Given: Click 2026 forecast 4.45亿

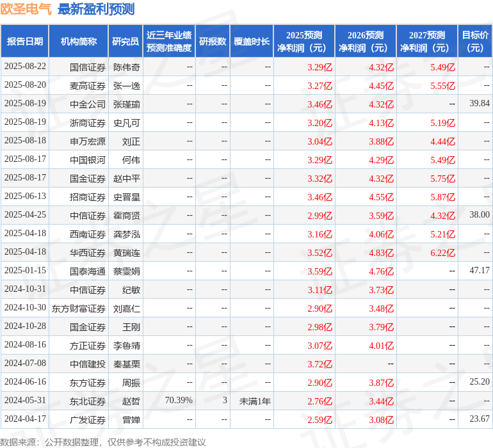Looking at the screenshot, I should [381, 86].
